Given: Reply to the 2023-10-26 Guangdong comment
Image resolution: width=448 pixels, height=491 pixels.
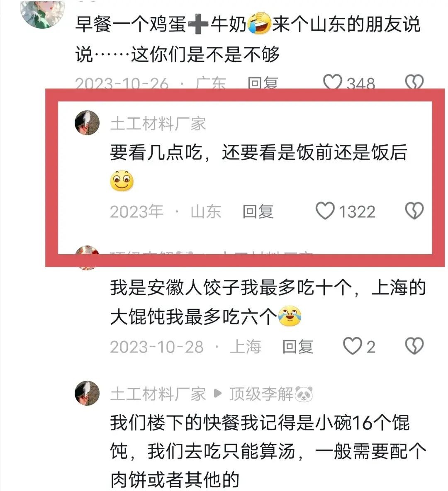Looking at the screenshot, I should click(x=263, y=83).
